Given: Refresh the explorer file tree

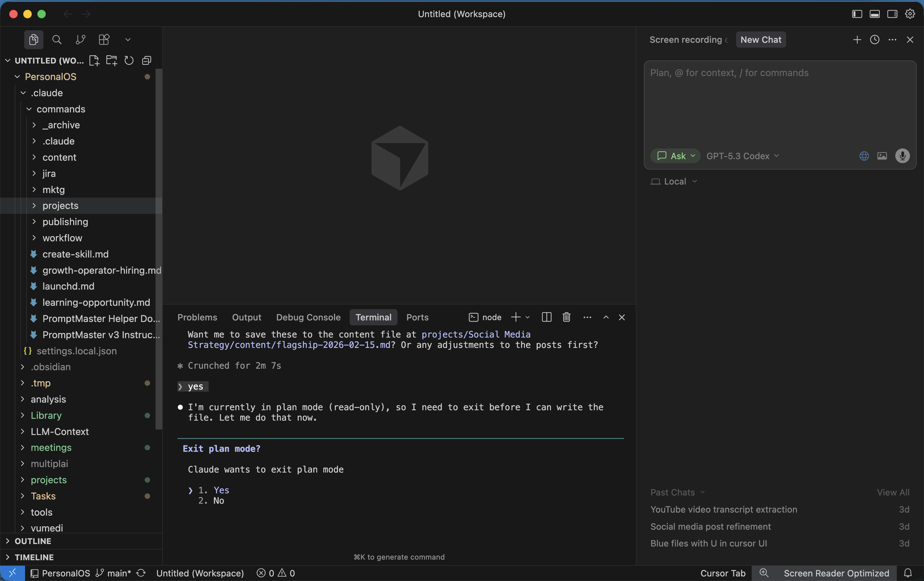Looking at the screenshot, I should [x=129, y=60].
